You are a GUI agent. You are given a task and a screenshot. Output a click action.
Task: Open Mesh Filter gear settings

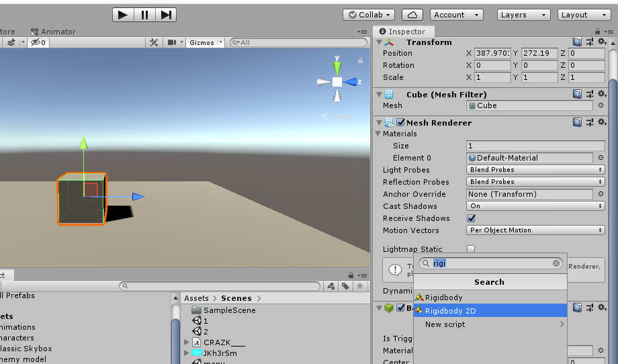[x=602, y=94]
